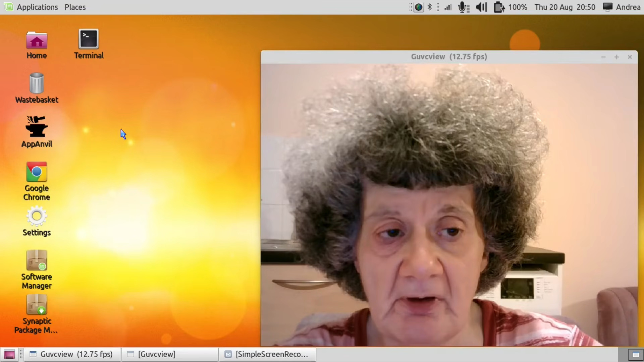Open the Andrea user menu
644x362 pixels.
pyautogui.click(x=628, y=7)
